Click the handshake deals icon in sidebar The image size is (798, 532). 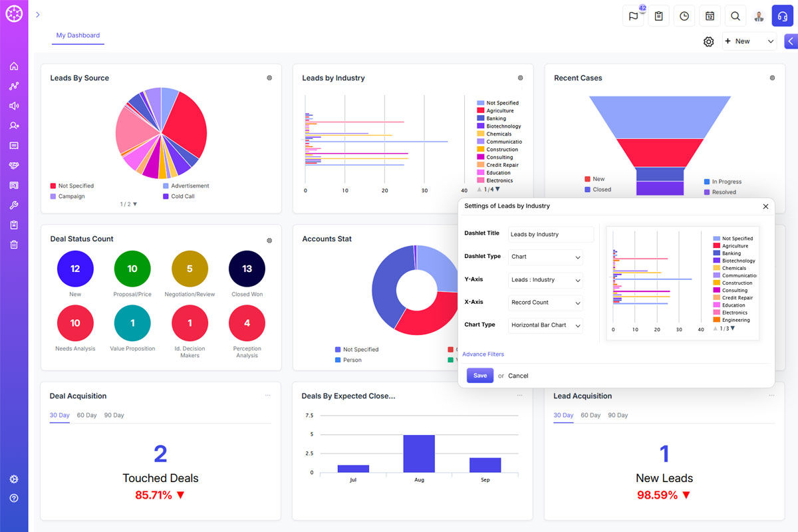pyautogui.click(x=13, y=165)
